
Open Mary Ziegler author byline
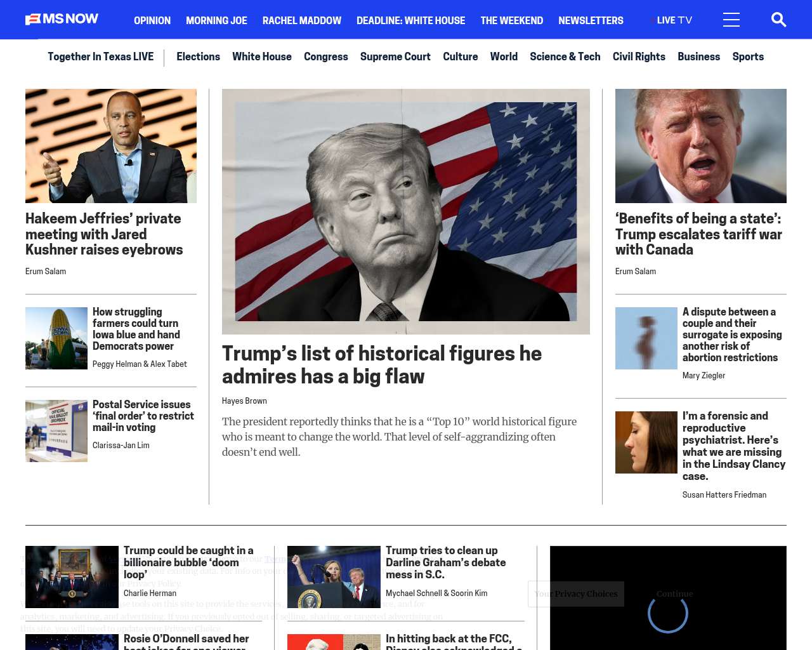pyautogui.click(x=704, y=375)
